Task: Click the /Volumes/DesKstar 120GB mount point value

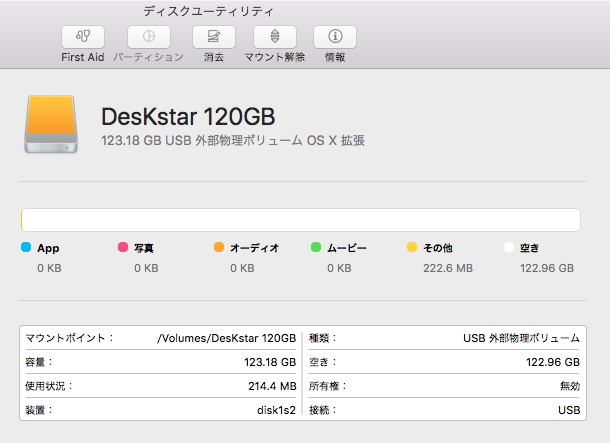Action: pos(226,339)
